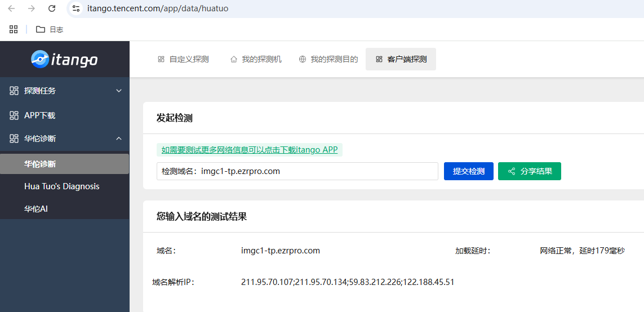
Task: Click the 检测域名 input field
Action: (297, 171)
